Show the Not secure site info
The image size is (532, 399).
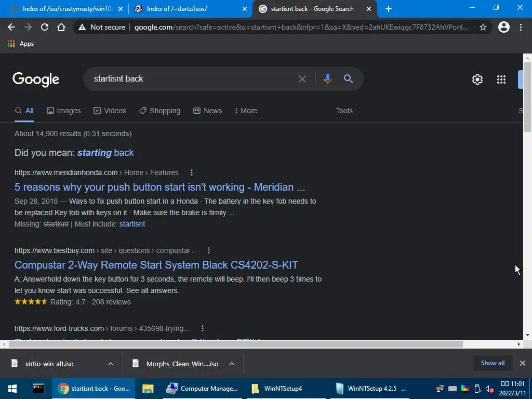tap(102, 27)
